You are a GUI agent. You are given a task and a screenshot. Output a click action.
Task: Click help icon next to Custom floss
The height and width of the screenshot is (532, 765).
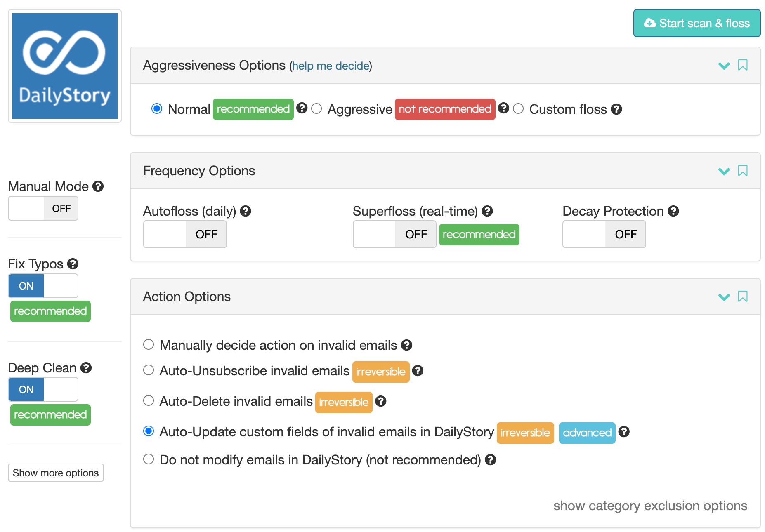click(x=616, y=109)
